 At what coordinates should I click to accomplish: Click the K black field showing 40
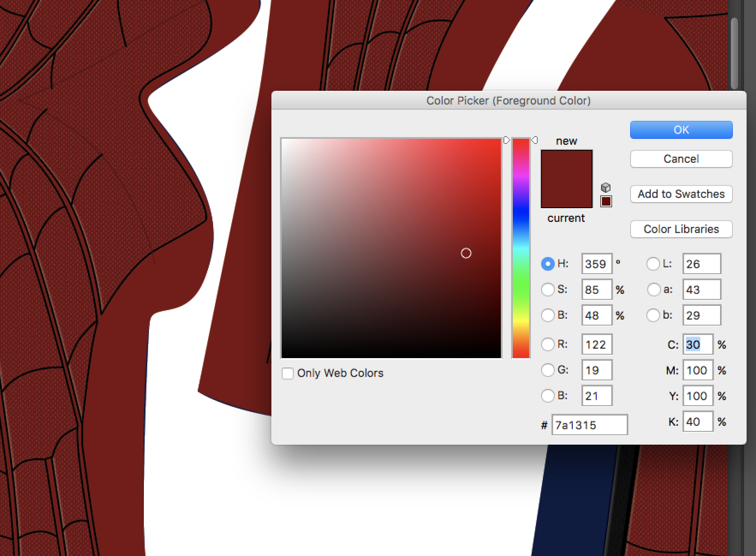[698, 421]
